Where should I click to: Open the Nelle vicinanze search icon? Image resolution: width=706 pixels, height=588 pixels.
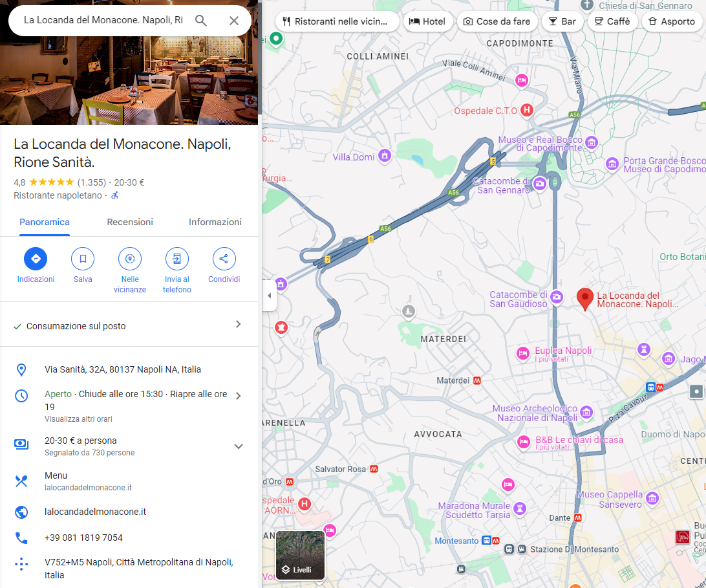click(129, 260)
